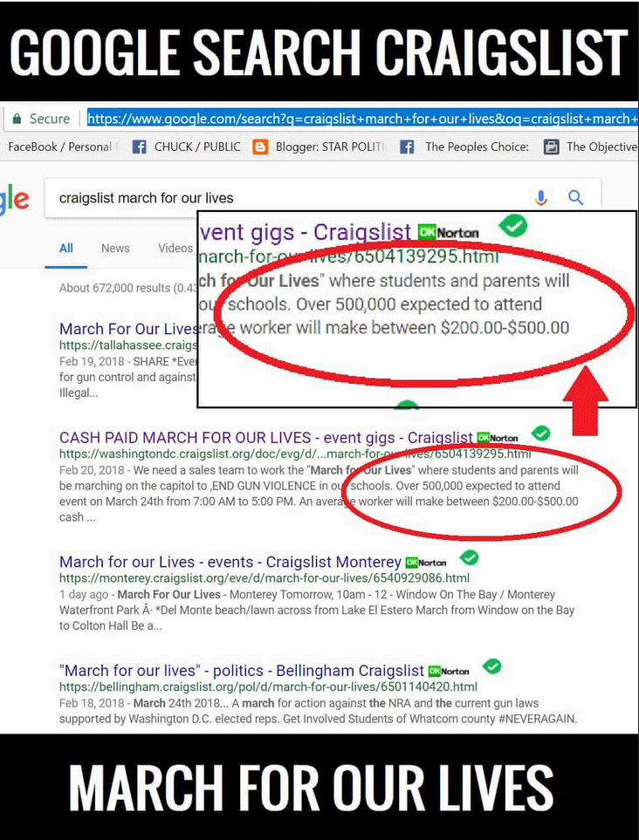Click Norton OK badge beside Craigslist Monterey result

point(426,563)
